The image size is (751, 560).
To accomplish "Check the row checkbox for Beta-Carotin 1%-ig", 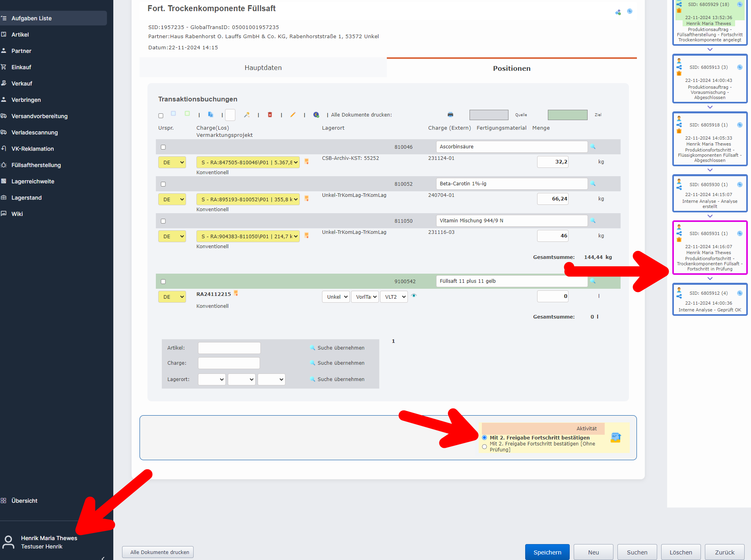I will point(163,184).
